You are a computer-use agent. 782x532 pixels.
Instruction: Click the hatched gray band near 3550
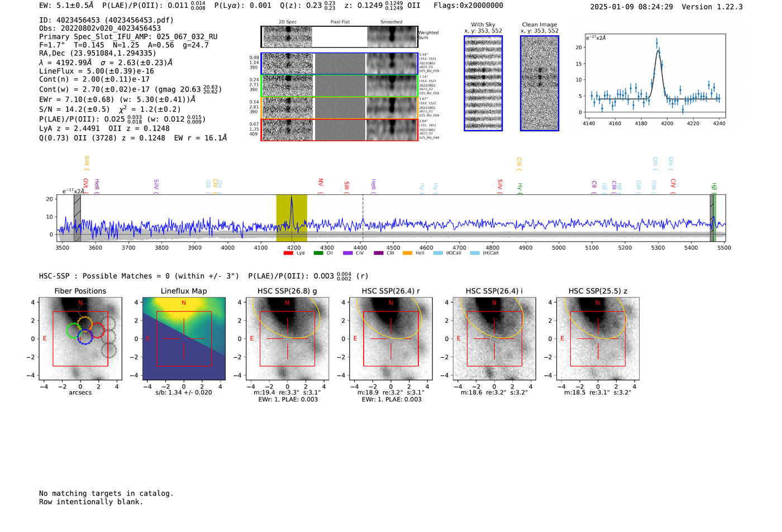pyautogui.click(x=77, y=218)
